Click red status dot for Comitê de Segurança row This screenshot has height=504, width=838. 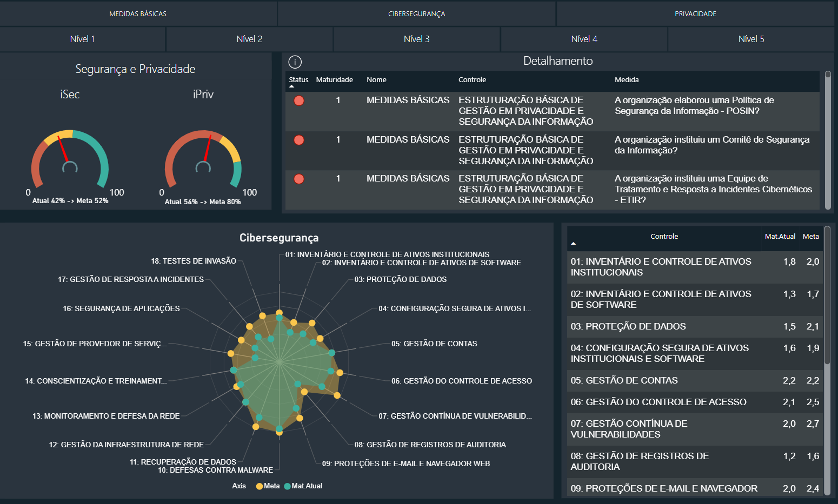(x=299, y=140)
